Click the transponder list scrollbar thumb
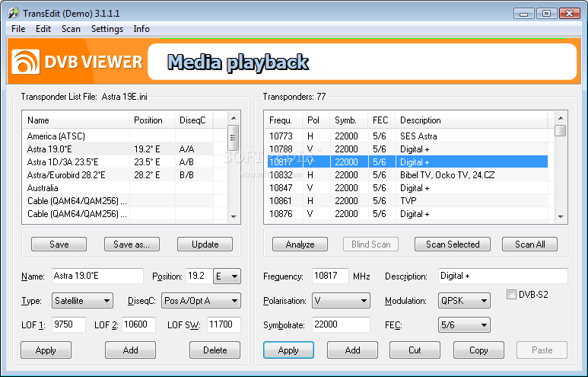The image size is (588, 377). coord(561,131)
